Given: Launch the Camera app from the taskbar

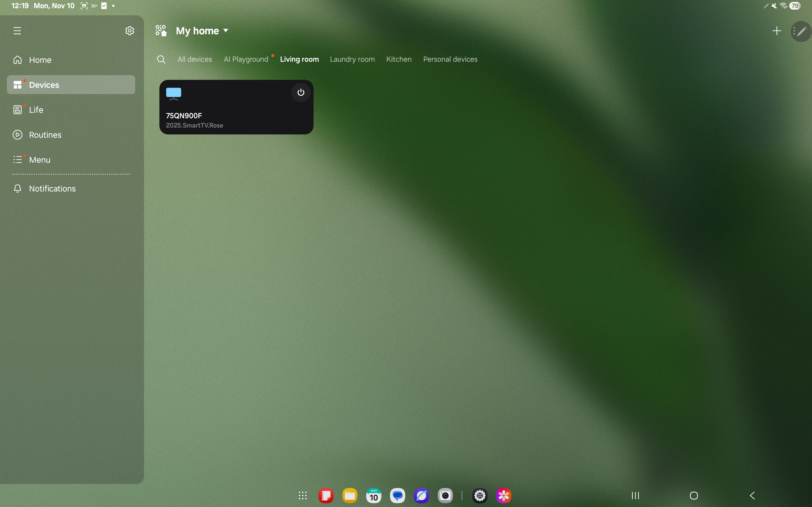Looking at the screenshot, I should [445, 495].
